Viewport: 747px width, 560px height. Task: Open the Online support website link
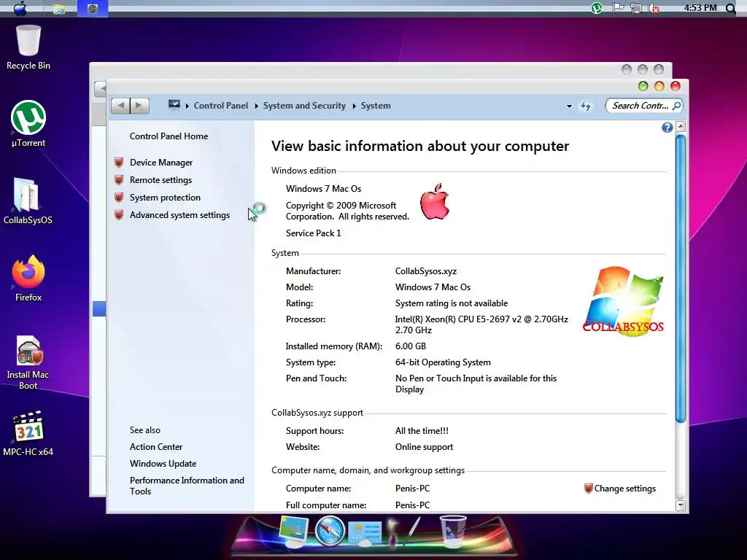[424, 447]
